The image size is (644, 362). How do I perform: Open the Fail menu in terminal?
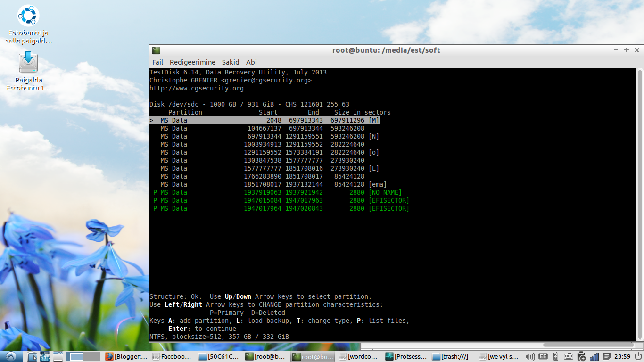click(157, 62)
